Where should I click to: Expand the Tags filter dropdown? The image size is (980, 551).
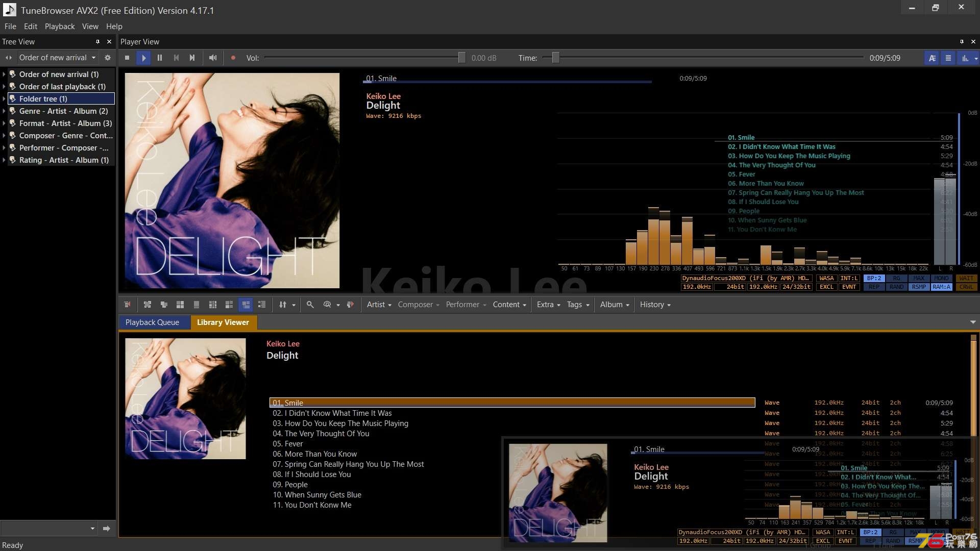coord(577,304)
